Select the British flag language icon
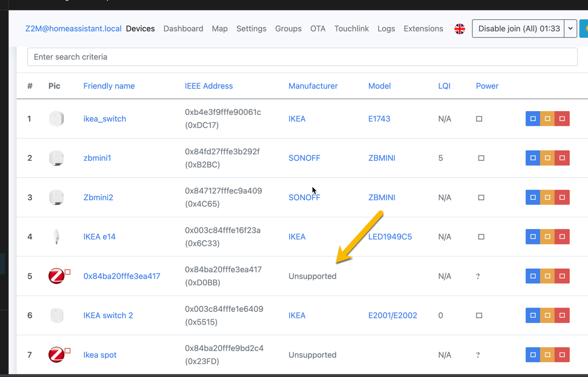Viewport: 588px width, 377px height. point(460,29)
